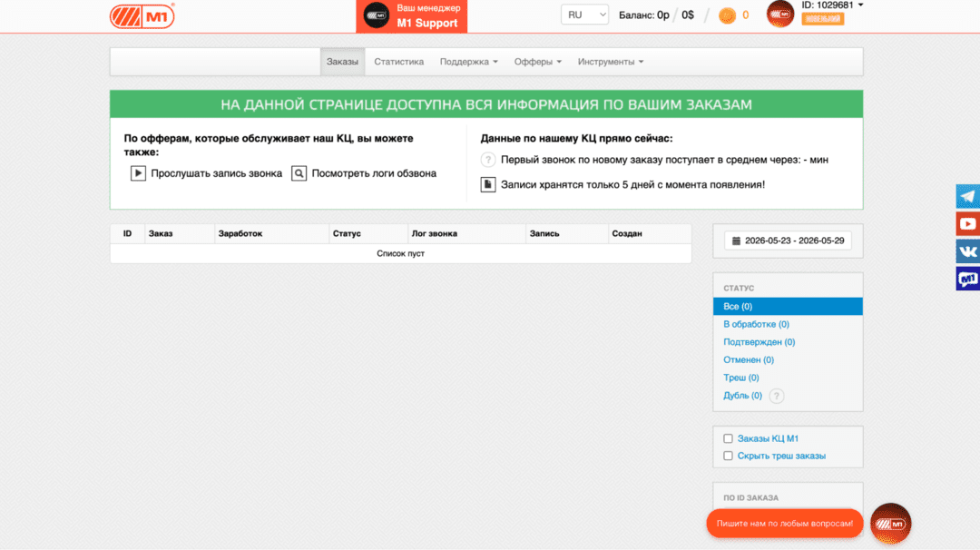980x550 pixels.
Task: Select the Все (0) status filter
Action: [x=788, y=306]
